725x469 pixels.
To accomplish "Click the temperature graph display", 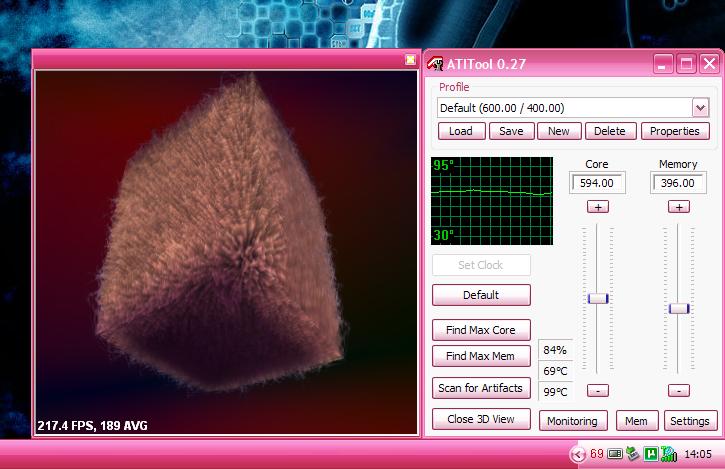I will tap(492, 201).
